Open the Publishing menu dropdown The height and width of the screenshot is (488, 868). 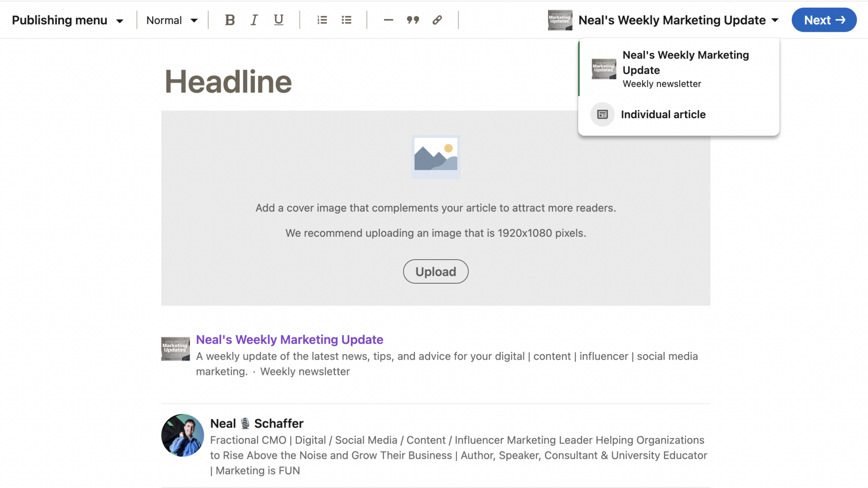[x=67, y=20]
